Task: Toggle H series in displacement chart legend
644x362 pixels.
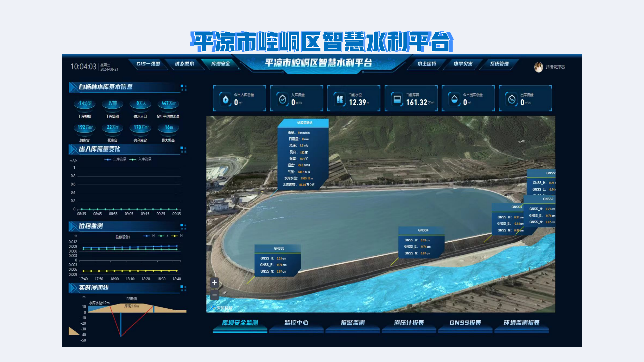Action: click(x=149, y=236)
